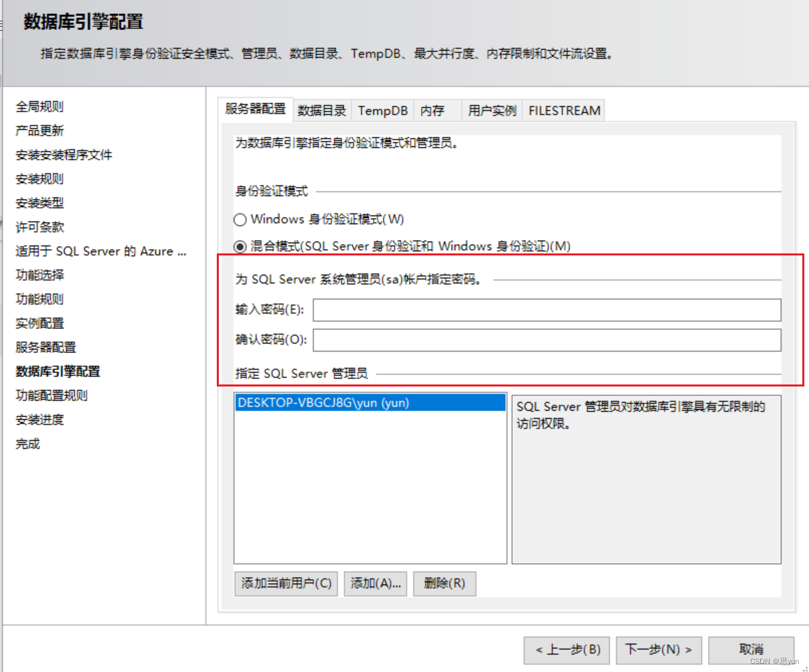
Task: Click the 添加(A)... button
Action: 375,583
